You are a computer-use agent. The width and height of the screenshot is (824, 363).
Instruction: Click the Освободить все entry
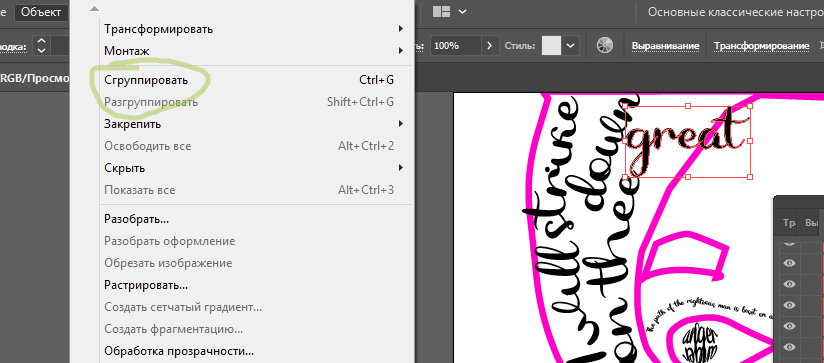254,146
